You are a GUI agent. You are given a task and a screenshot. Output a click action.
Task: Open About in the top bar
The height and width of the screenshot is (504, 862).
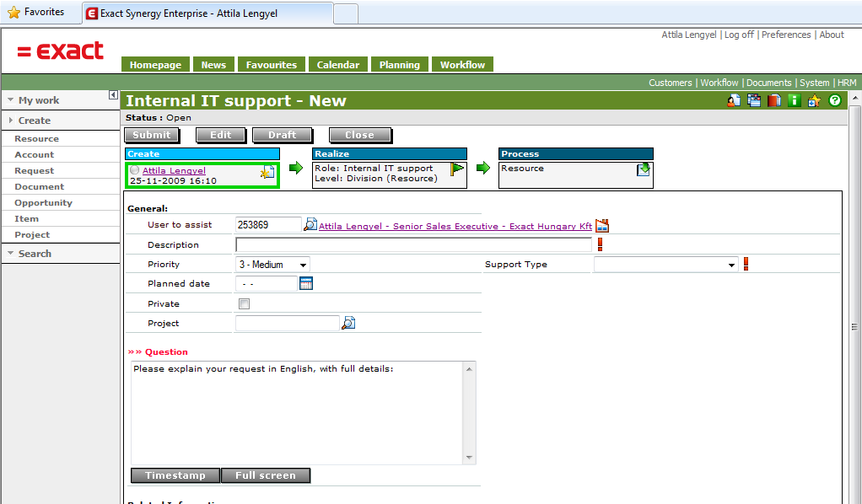[x=832, y=35]
